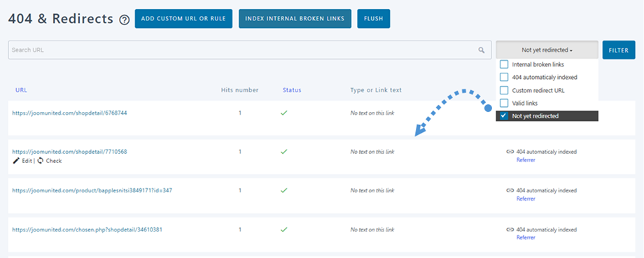Image resolution: width=644 pixels, height=258 pixels.
Task: Tick the 404 automaticaly indexed checkbox
Action: 504,77
